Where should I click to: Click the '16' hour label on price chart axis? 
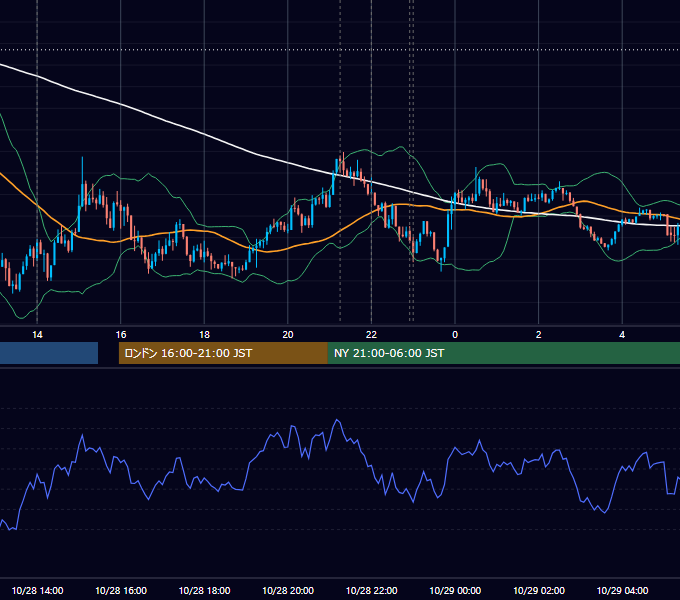(121, 335)
